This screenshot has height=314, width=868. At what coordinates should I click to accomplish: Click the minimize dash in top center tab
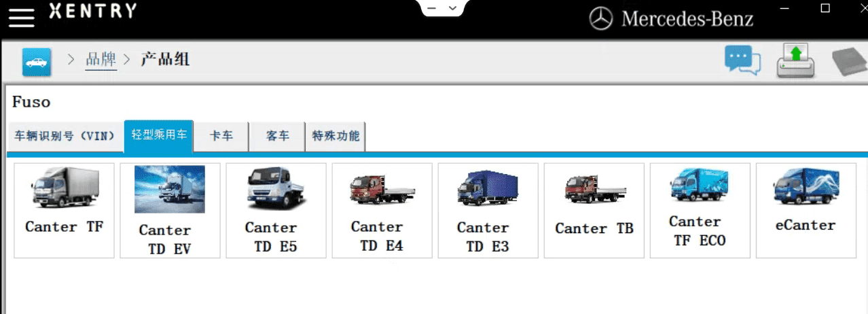click(x=432, y=10)
